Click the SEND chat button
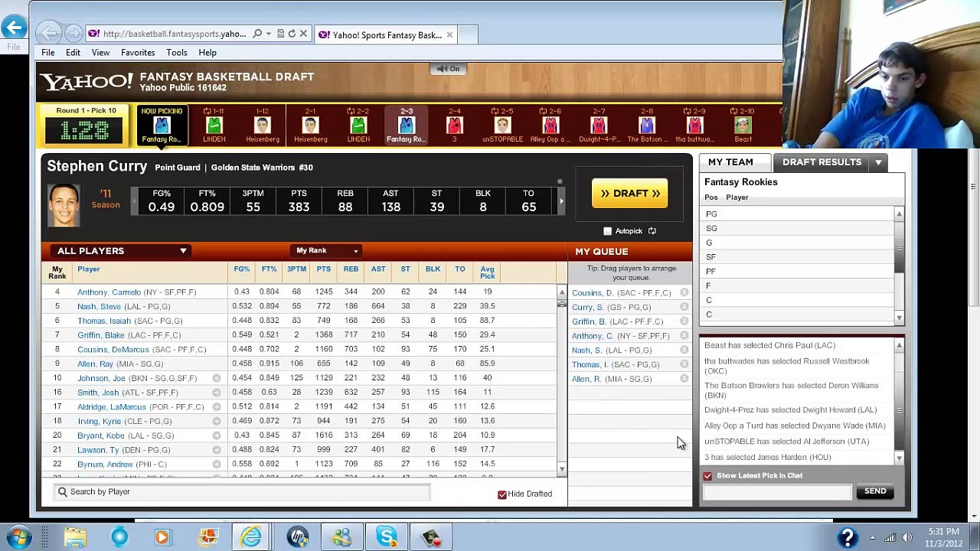This screenshot has width=980, height=551. [x=875, y=491]
